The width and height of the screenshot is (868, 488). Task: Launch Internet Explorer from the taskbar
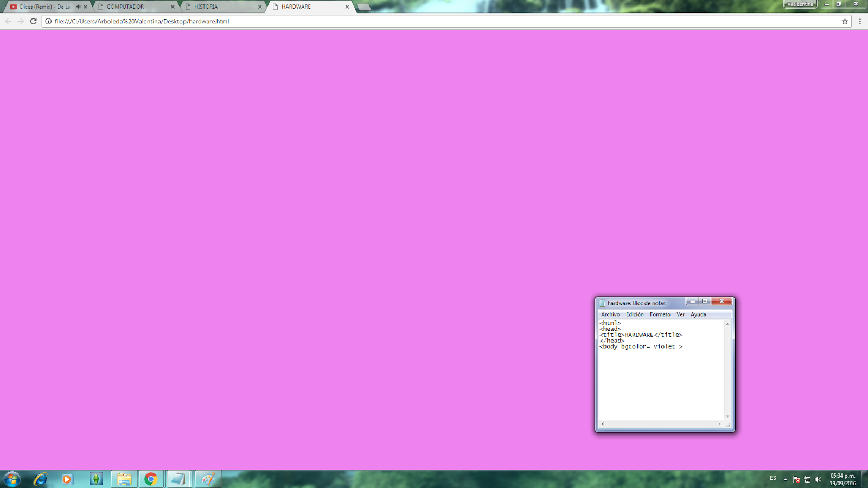tap(39, 479)
